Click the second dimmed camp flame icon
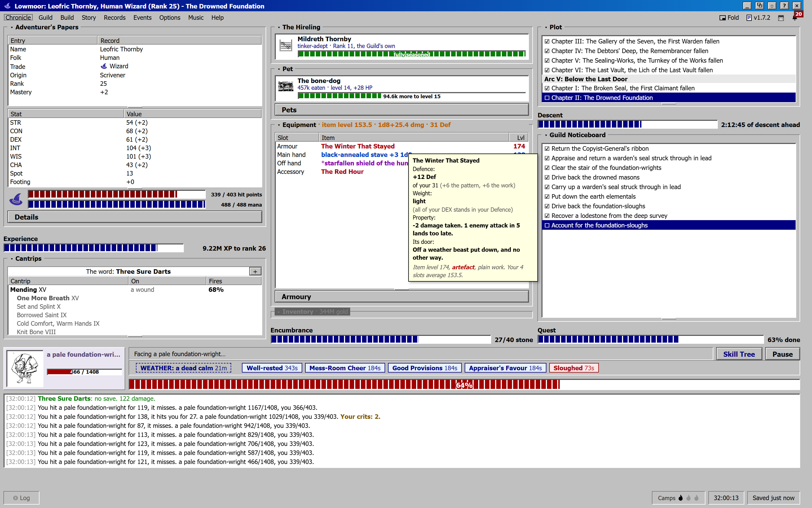Image resolution: width=812 pixels, height=508 pixels. pyautogui.click(x=688, y=498)
